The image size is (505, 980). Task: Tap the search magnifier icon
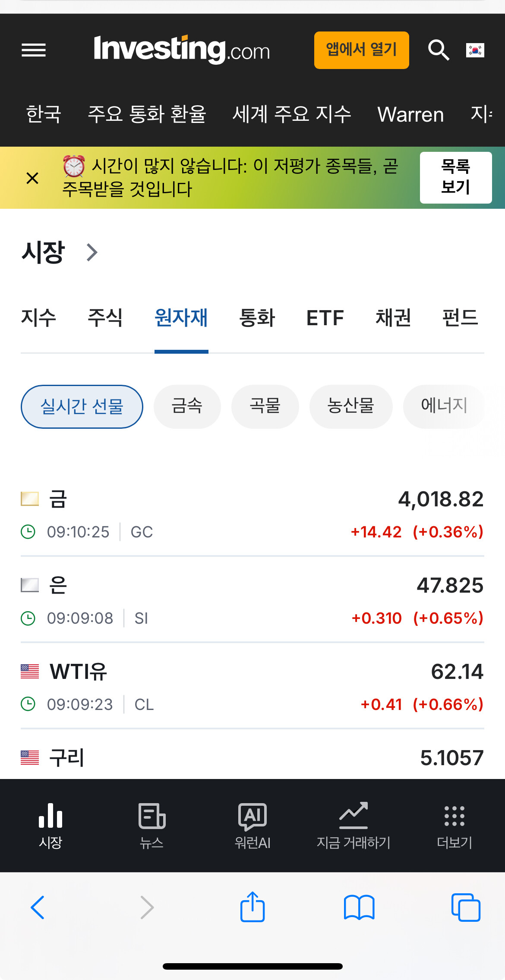[439, 50]
